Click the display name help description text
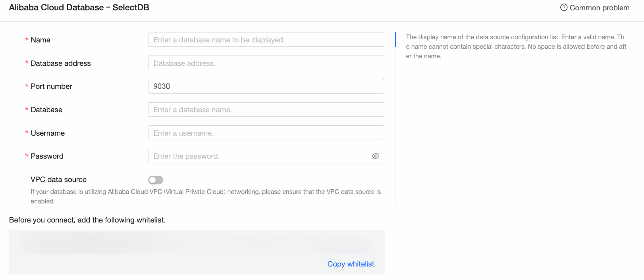The width and height of the screenshot is (644, 280). click(x=515, y=47)
